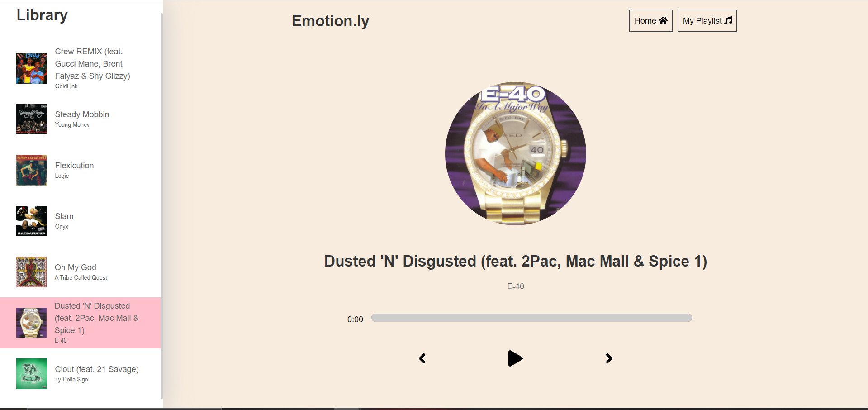This screenshot has height=410, width=868.
Task: Select Steady Mobbin by Young Money
Action: [81, 119]
